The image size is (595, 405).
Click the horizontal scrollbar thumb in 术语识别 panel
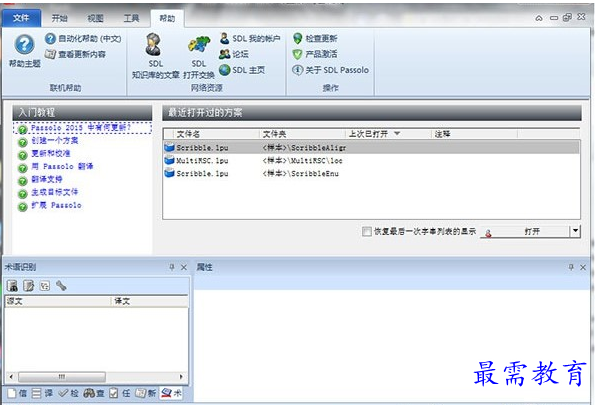pyautogui.click(x=62, y=377)
